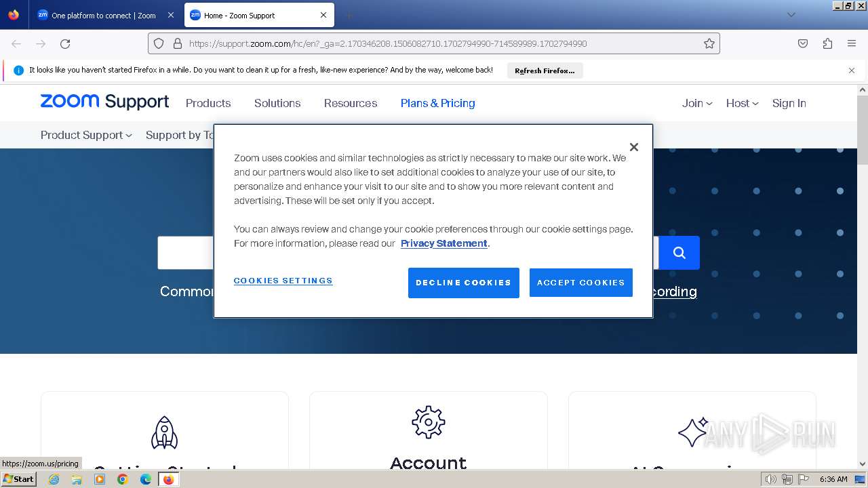Image resolution: width=868 pixels, height=488 pixels.
Task: Open Cookies Settings link
Action: (x=283, y=281)
